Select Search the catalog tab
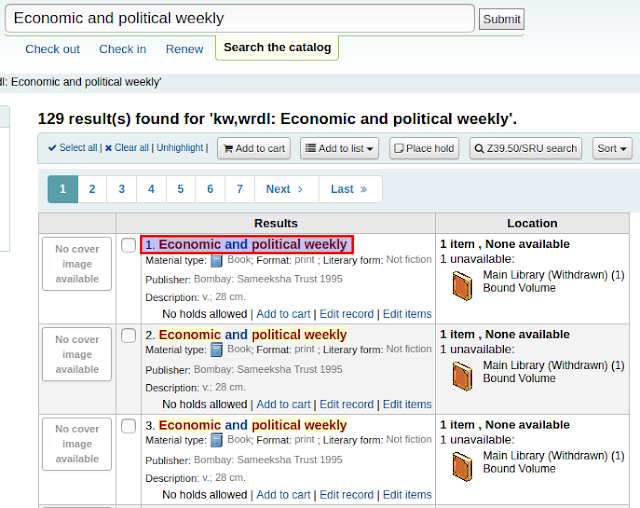Screen dimensions: 640x508 (x=277, y=48)
